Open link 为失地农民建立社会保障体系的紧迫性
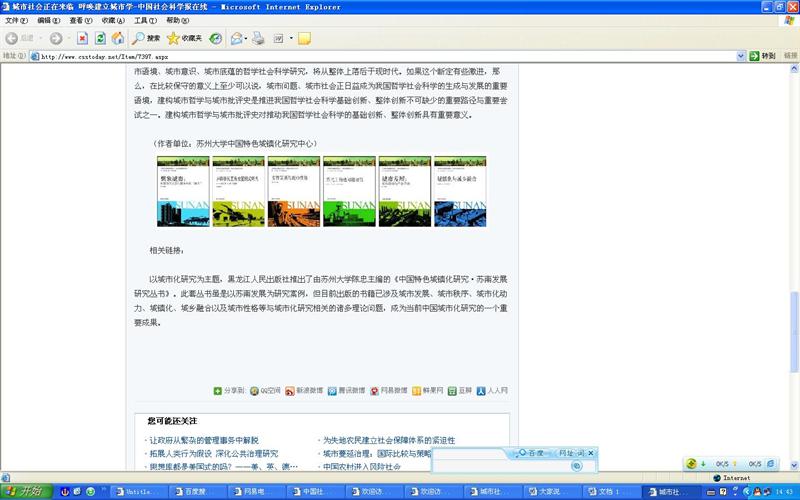This screenshot has width=800, height=500. [x=388, y=440]
